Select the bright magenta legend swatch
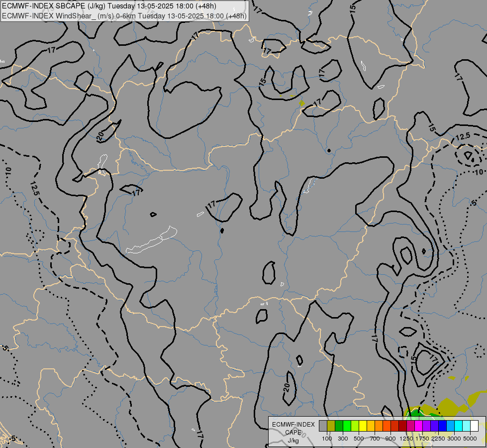The width and height of the screenshot is (487, 448). (419, 426)
